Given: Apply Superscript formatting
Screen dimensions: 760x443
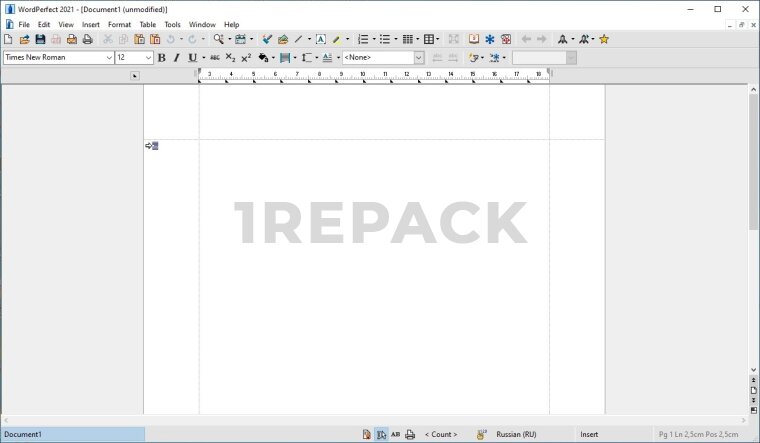Looking at the screenshot, I should pyautogui.click(x=246, y=58).
